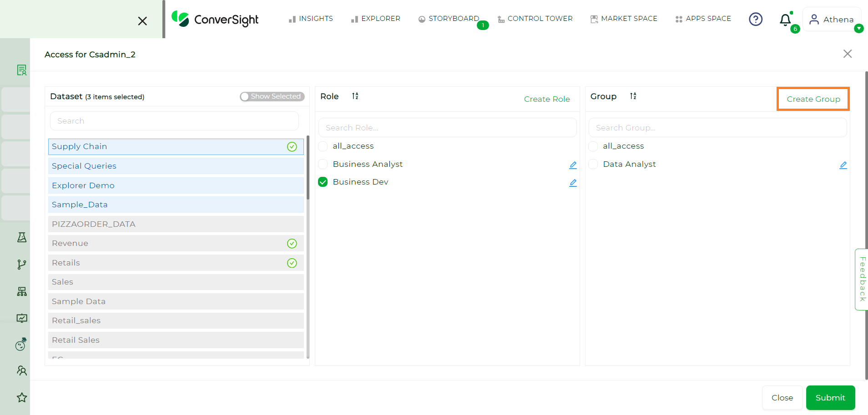
Task: Click the Dataset Search field
Action: point(174,121)
